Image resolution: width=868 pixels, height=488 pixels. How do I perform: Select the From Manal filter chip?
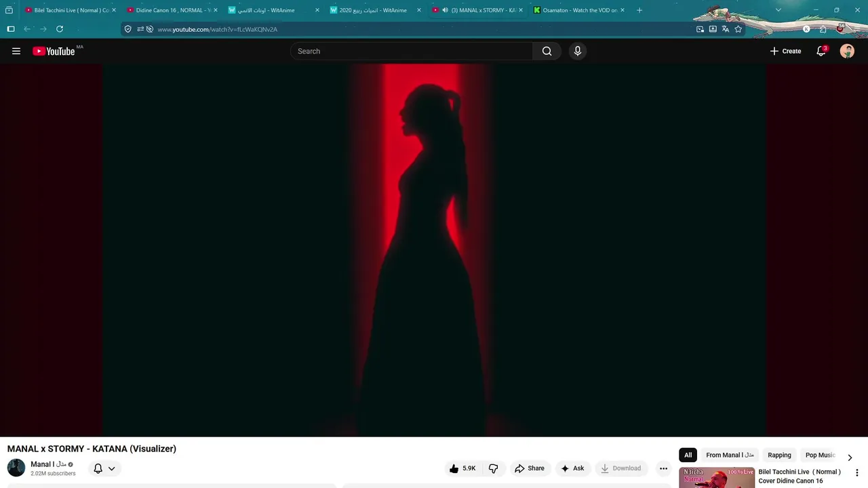coord(730,455)
